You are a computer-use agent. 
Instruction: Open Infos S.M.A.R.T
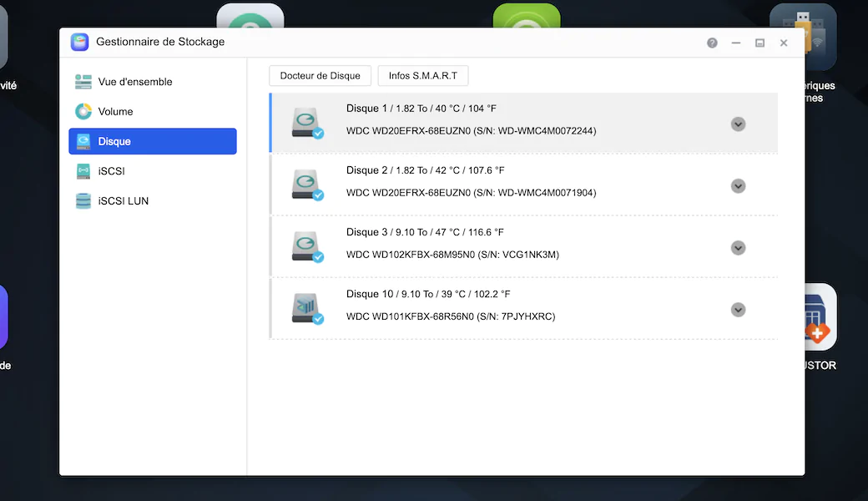(423, 76)
